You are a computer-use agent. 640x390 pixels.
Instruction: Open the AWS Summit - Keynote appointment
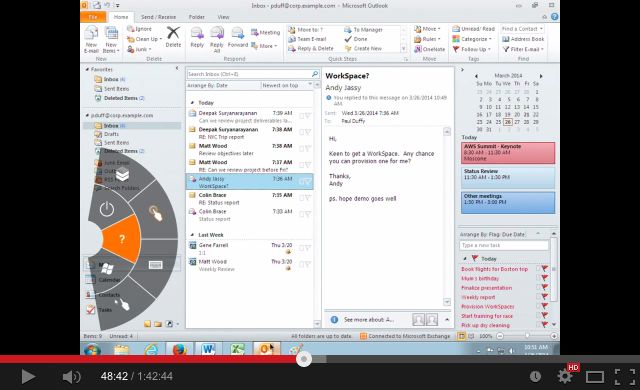(x=508, y=153)
